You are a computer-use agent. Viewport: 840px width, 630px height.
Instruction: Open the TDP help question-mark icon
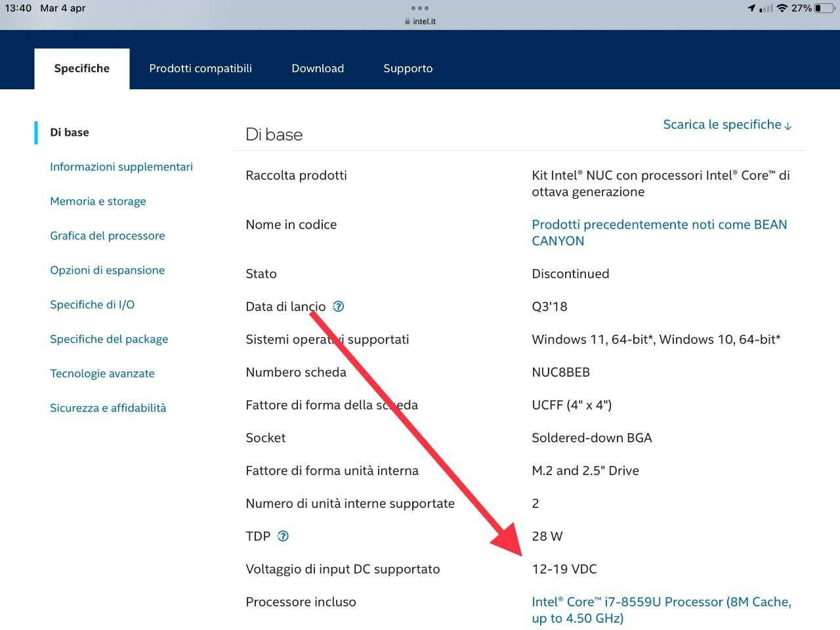pyautogui.click(x=283, y=536)
